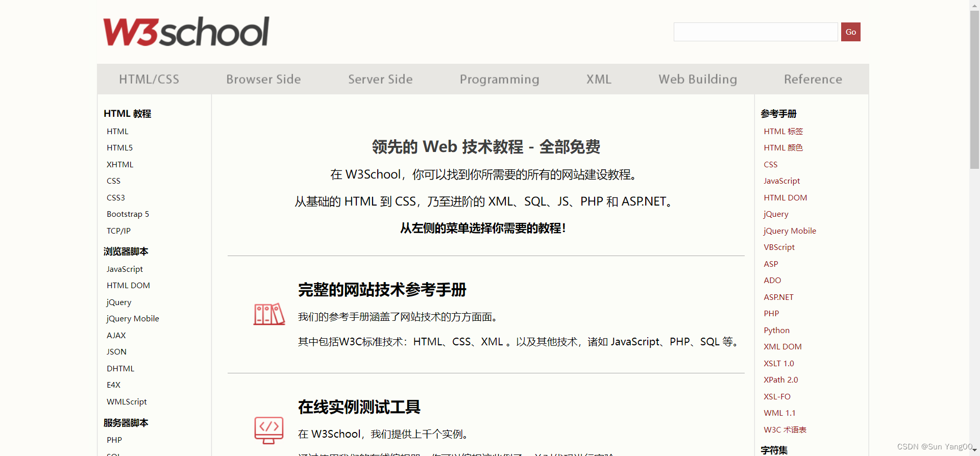Open jQuery reference in right sidebar
Screen dimensions: 980x456
coord(776,214)
